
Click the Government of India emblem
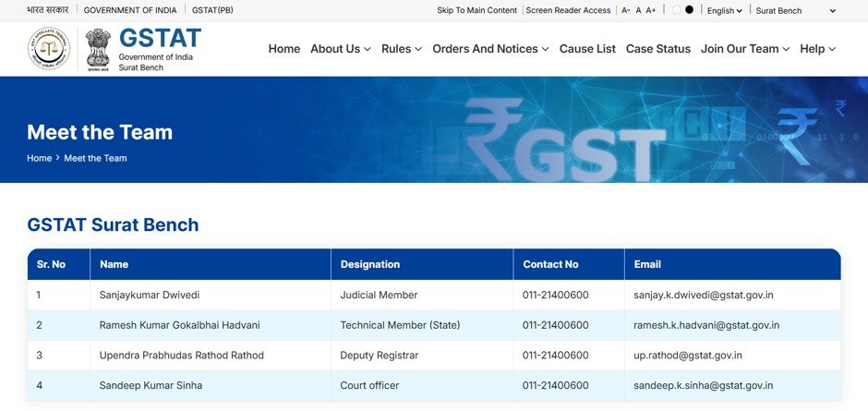[98, 48]
